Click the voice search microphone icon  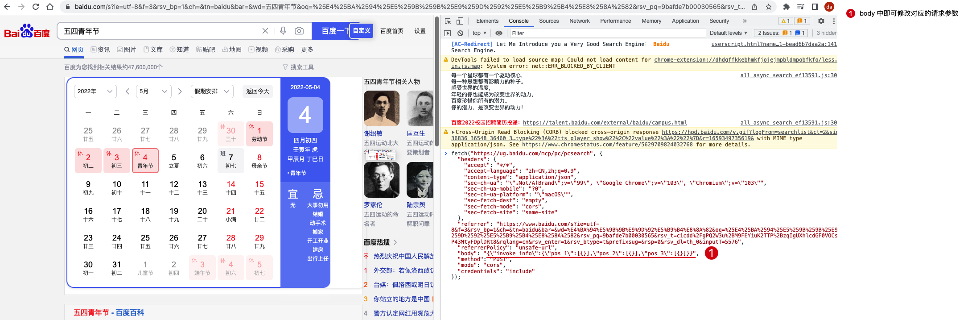[283, 31]
